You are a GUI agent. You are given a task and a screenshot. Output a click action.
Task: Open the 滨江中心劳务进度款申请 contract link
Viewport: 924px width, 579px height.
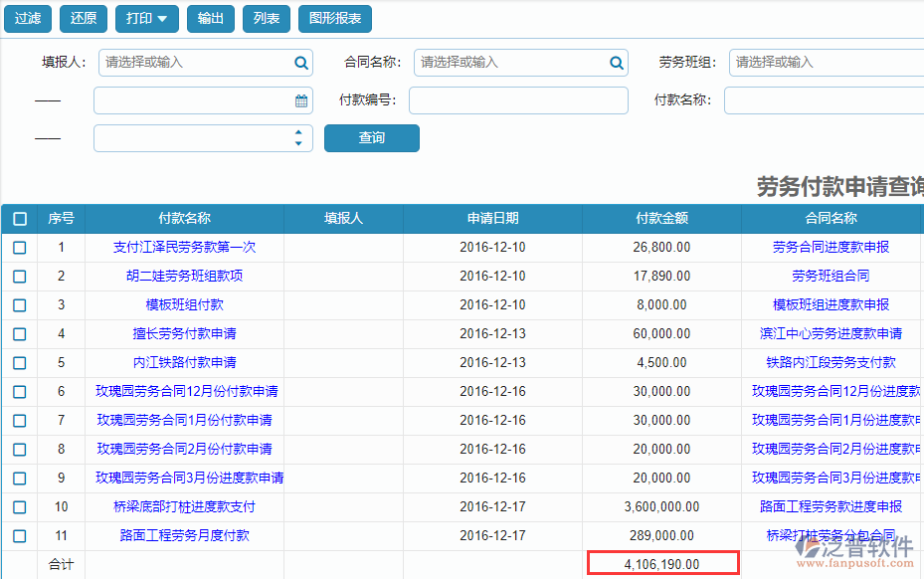point(830,334)
